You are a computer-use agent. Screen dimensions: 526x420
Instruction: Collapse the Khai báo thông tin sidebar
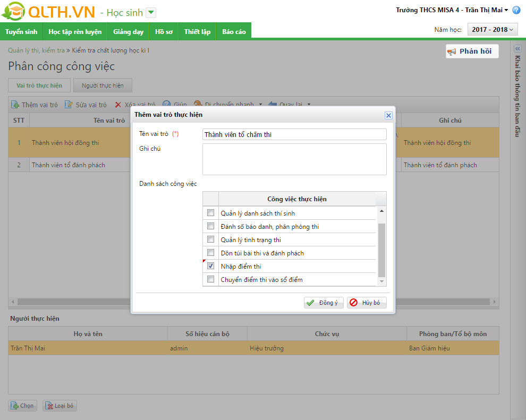(x=517, y=48)
